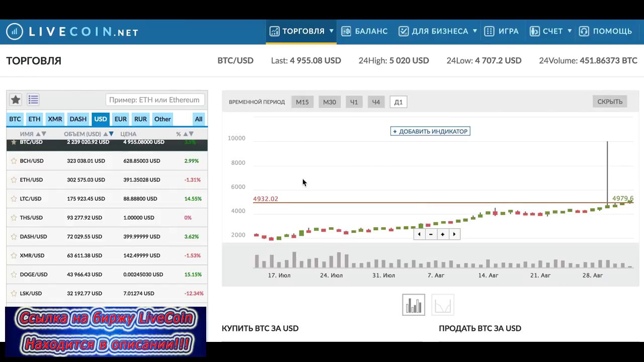The height and width of the screenshot is (362, 644).
Task: Select the BCH/USD row price 628.85003 USD
Action: [x=141, y=161]
